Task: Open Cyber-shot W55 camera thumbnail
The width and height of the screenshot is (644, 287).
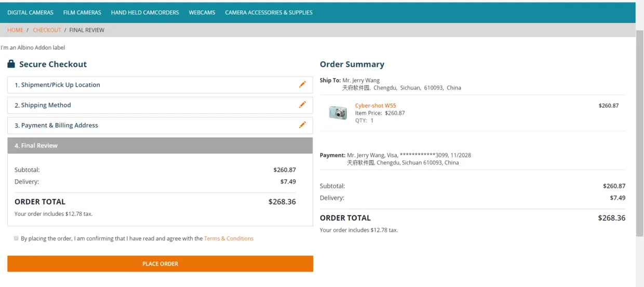Action: (x=338, y=112)
